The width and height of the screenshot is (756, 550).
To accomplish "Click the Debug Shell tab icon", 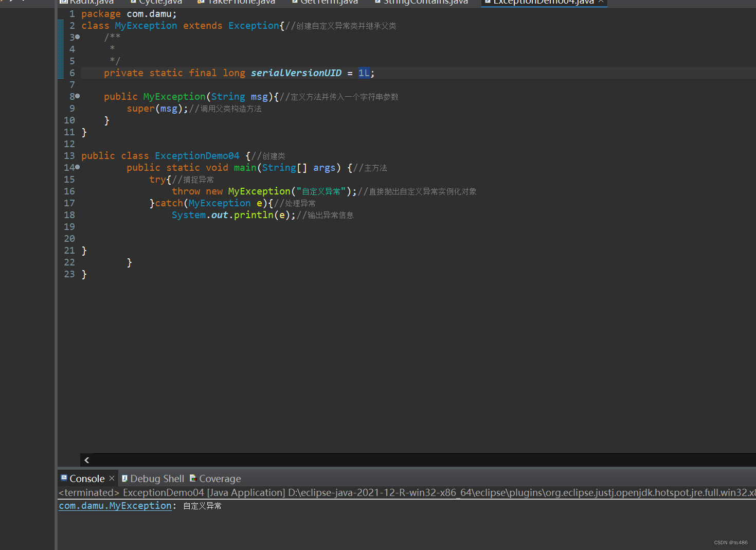I will click(124, 478).
